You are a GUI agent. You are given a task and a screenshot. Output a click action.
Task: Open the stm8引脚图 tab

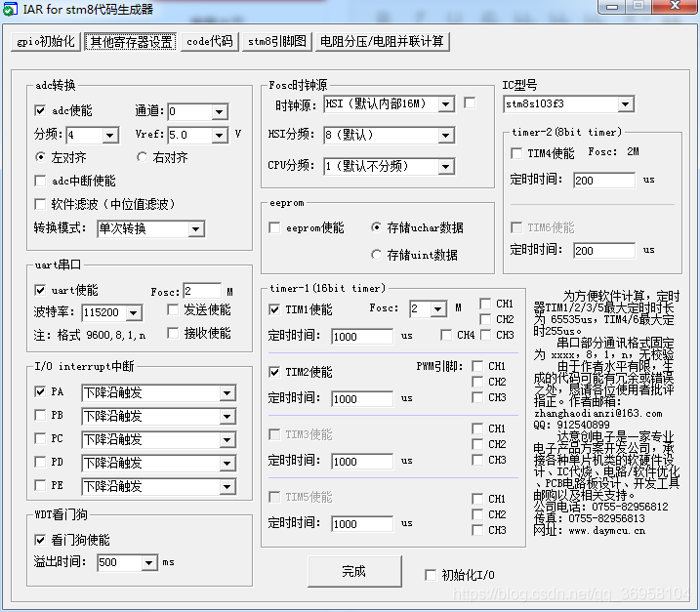click(277, 42)
